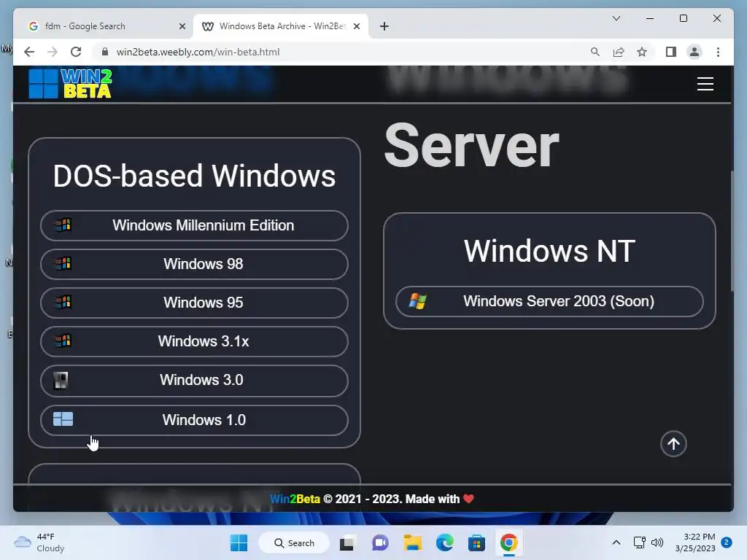Show hidden system tray icons
This screenshot has width=747, height=560.
point(616,542)
